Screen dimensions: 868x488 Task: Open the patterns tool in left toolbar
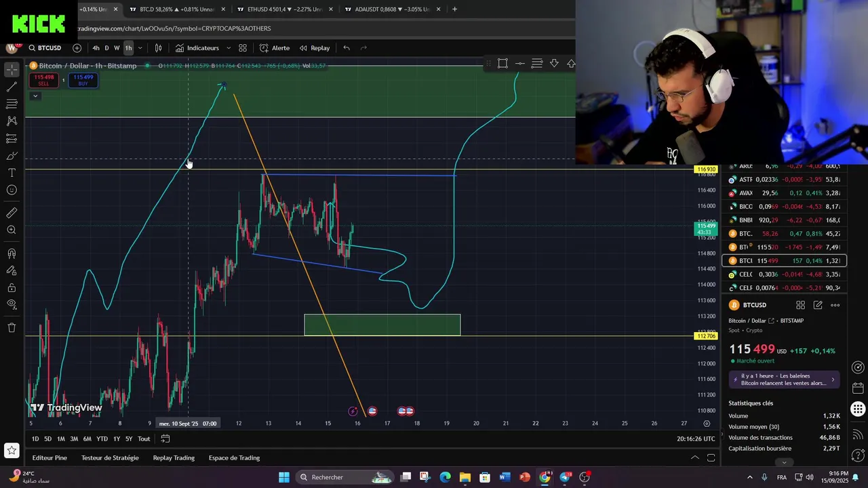tap(12, 121)
